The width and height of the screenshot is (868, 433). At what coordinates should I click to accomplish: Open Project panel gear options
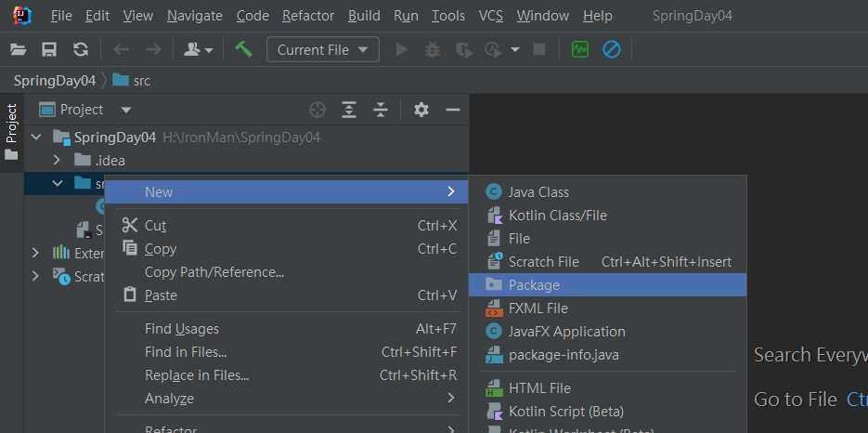[x=421, y=110]
